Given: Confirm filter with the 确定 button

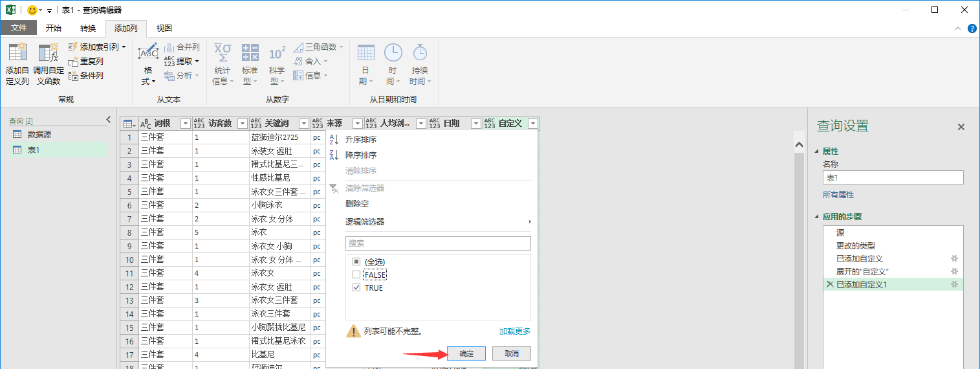Looking at the screenshot, I should (x=466, y=353).
